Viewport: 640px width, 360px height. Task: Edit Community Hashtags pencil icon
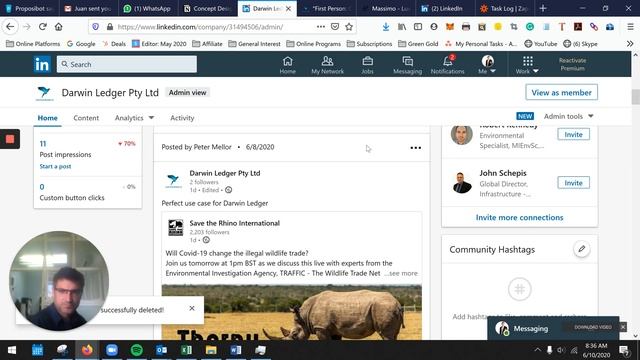582,249
